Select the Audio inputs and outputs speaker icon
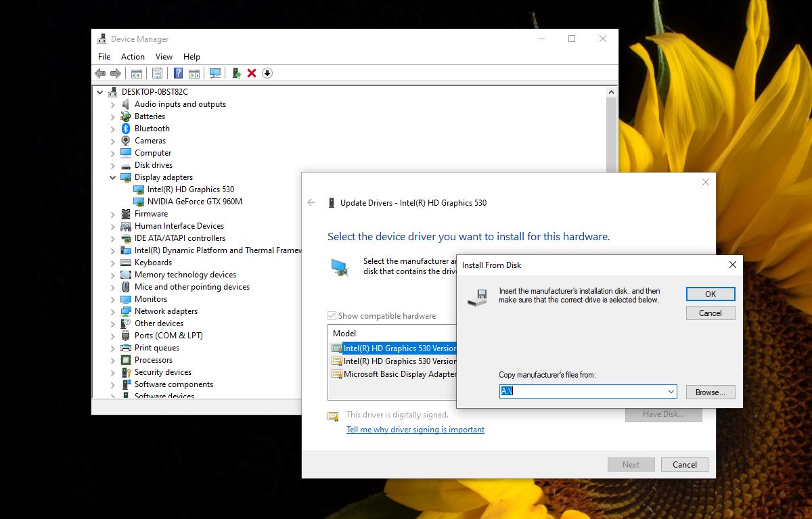812x519 pixels. [x=126, y=104]
